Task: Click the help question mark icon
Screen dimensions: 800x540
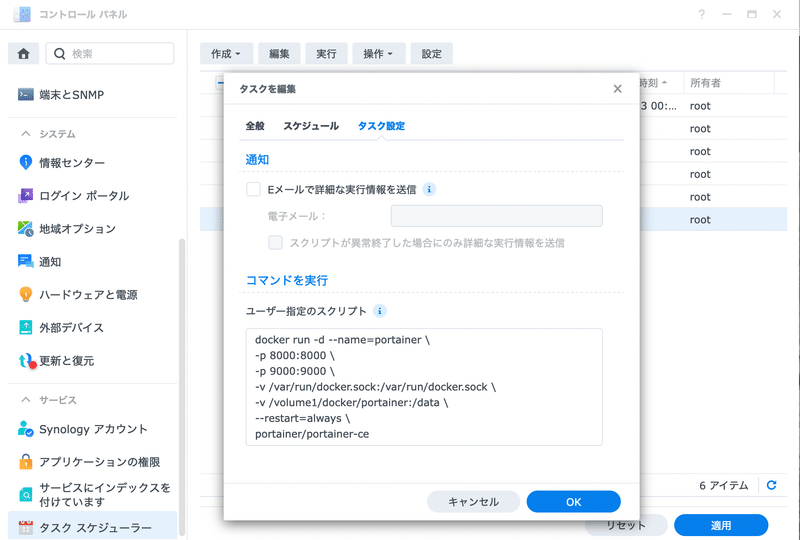Action: 702,14
